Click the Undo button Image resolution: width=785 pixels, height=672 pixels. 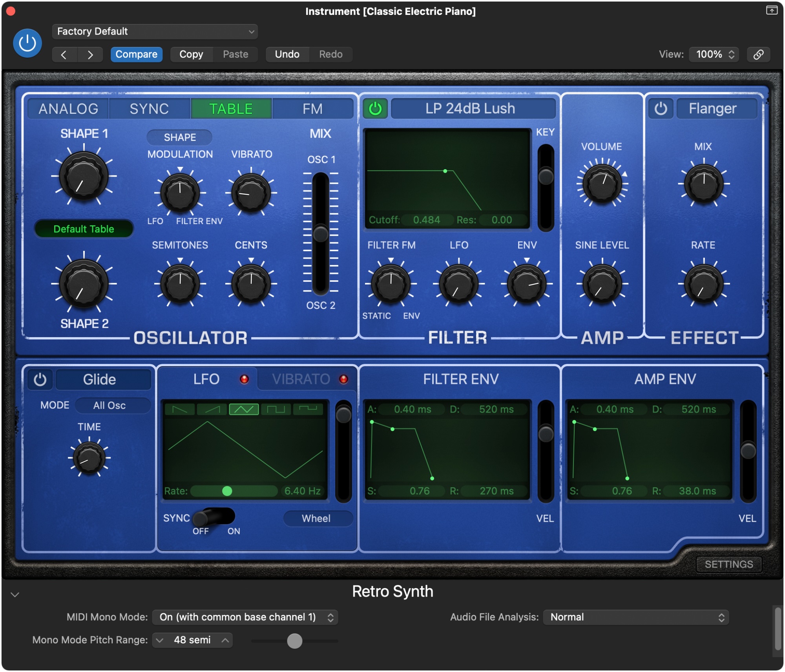point(287,55)
